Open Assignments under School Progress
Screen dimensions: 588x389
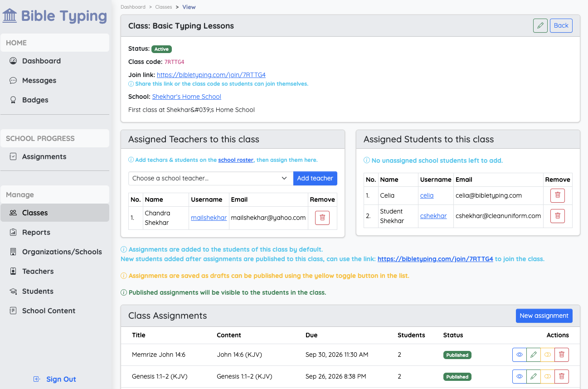(x=55, y=156)
